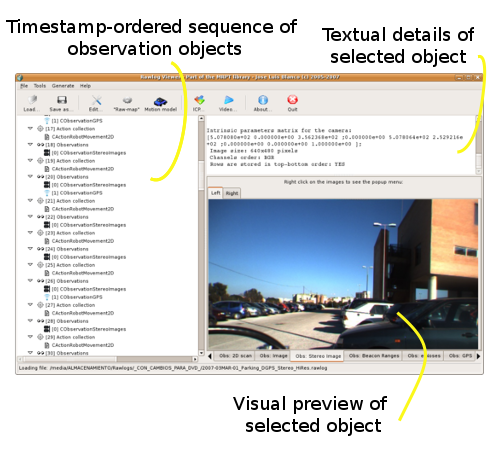The height and width of the screenshot is (450, 500).
Task: Click the gear icon beside [19] Action collection
Action: (x=40, y=161)
